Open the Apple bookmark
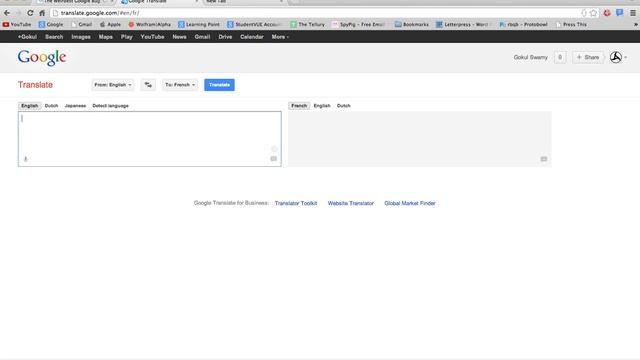 point(110,24)
